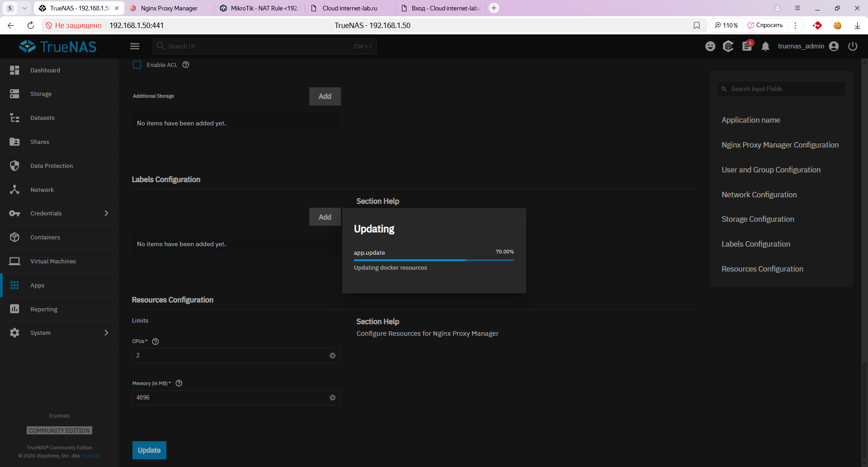Switch to Nginx Proxy Manager browser tab
The height and width of the screenshot is (467, 868).
(x=169, y=8)
